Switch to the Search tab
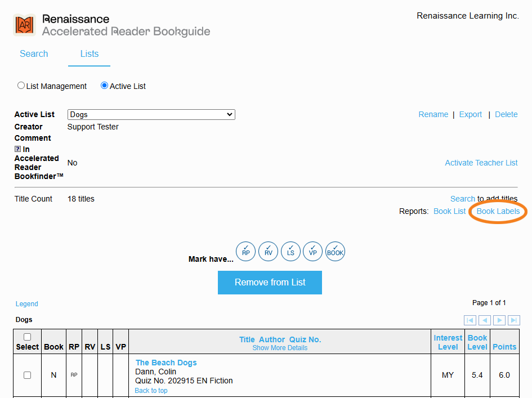Viewport: 532px width, 398px height. pyautogui.click(x=34, y=53)
